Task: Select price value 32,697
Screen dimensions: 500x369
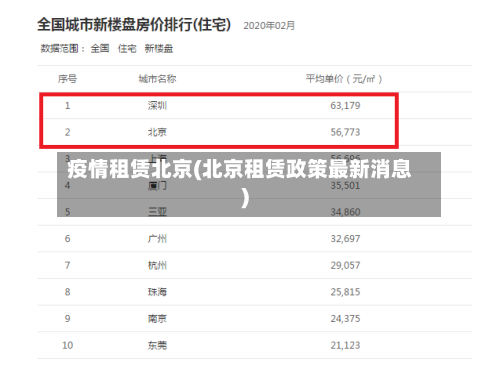Action: (x=345, y=239)
